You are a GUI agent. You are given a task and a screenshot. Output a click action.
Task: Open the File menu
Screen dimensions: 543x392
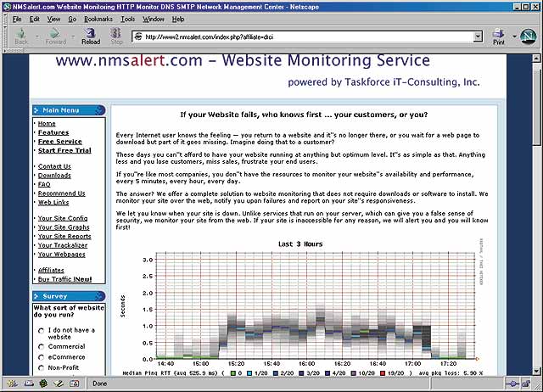point(17,19)
